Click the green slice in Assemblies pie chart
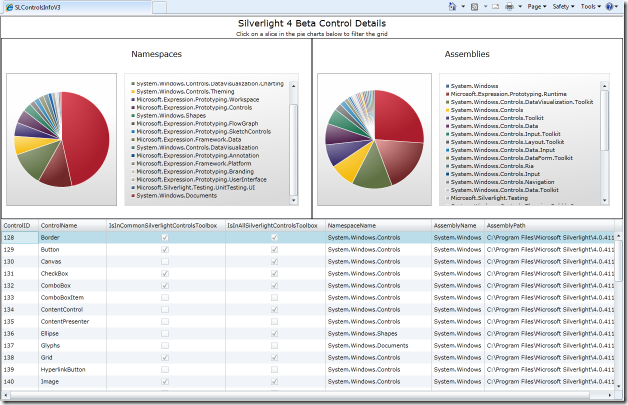This screenshot has width=628, height=405. 373,170
